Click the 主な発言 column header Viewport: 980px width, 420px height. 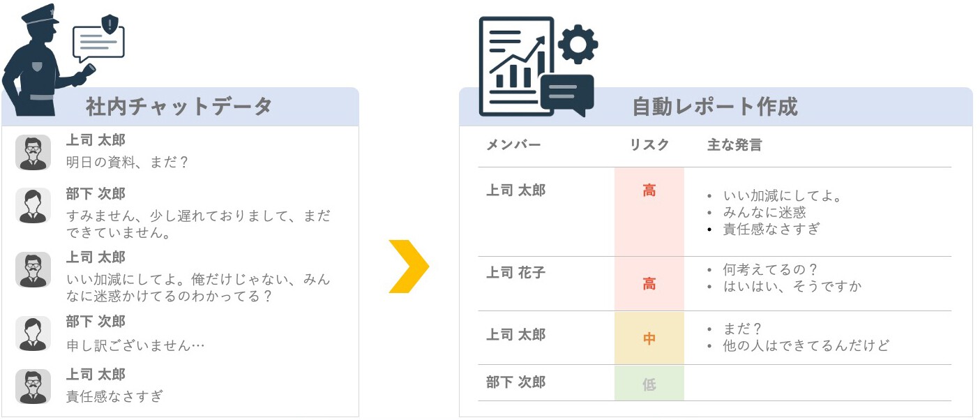click(734, 145)
